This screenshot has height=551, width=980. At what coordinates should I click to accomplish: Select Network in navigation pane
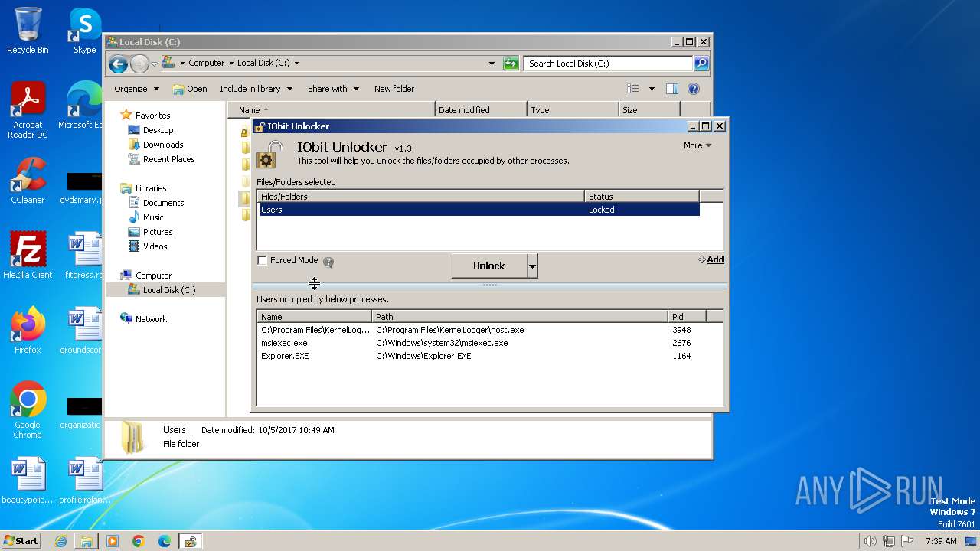click(143, 319)
